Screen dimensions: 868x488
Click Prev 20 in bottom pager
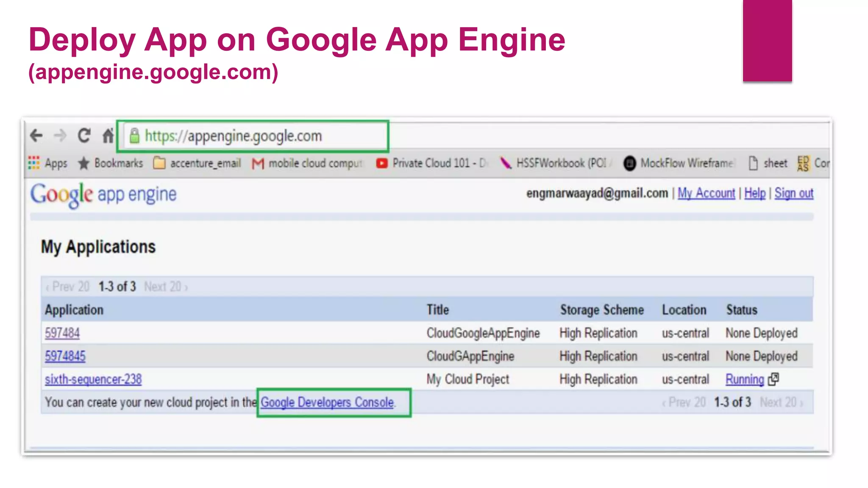684,402
